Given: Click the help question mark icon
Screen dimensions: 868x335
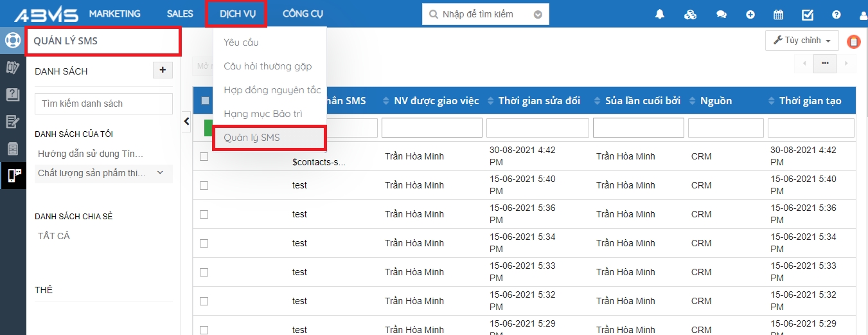Looking at the screenshot, I should pos(837,14).
